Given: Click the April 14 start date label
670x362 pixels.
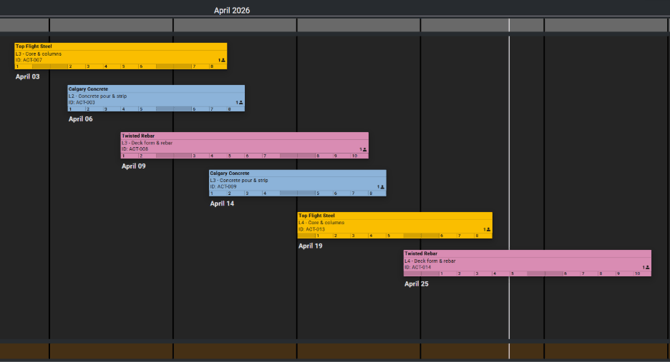Looking at the screenshot, I should (x=222, y=203).
